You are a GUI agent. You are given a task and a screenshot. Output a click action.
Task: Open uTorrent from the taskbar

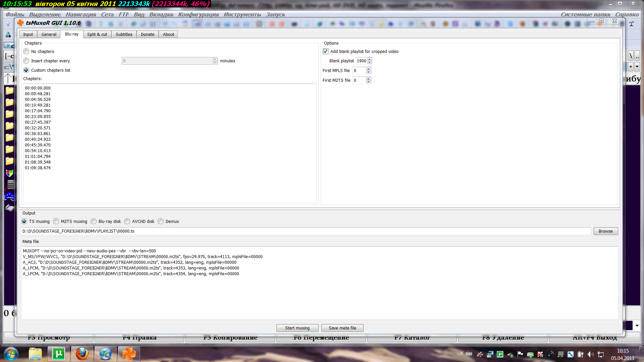click(59, 354)
